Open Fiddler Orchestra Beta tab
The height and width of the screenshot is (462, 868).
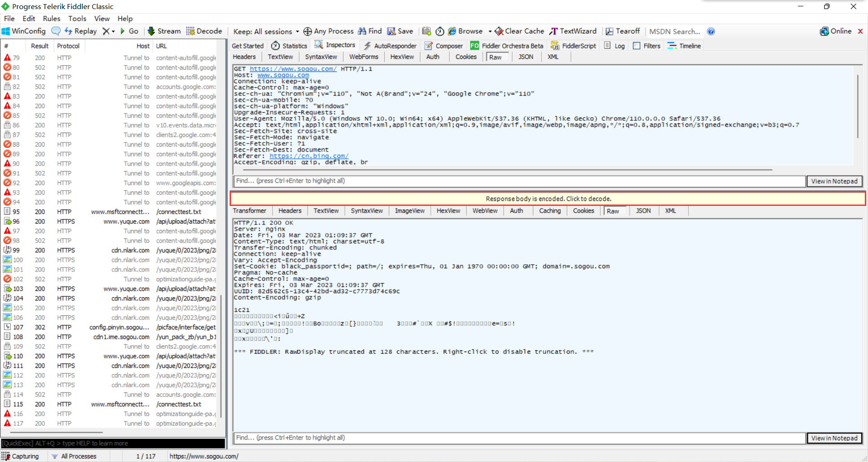coord(507,46)
